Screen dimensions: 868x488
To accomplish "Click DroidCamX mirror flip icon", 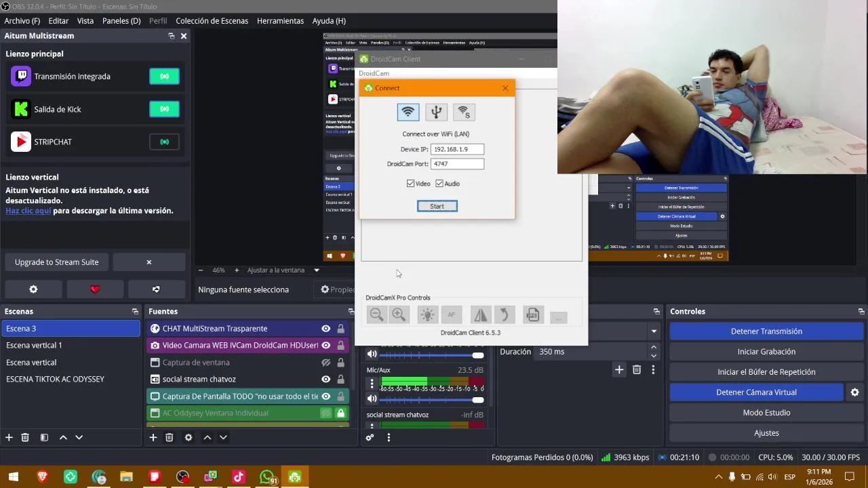I will tap(480, 314).
